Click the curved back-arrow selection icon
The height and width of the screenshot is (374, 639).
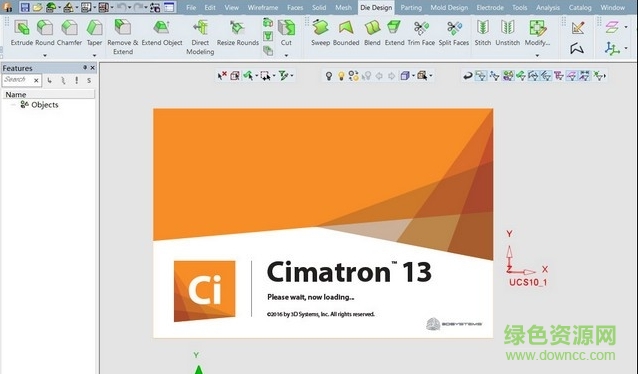click(x=468, y=76)
